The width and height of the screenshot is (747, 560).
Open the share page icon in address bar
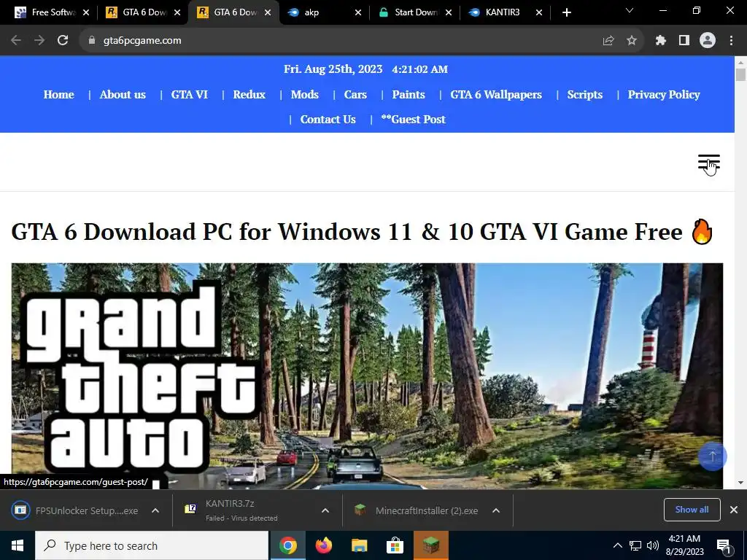608,41
